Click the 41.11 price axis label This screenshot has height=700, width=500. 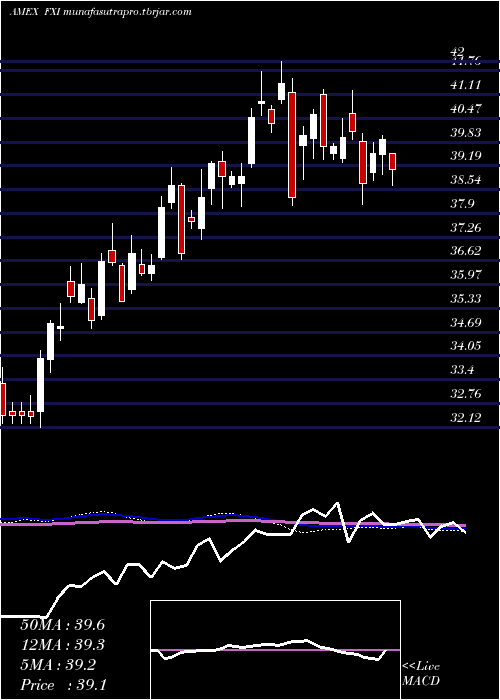466,85
